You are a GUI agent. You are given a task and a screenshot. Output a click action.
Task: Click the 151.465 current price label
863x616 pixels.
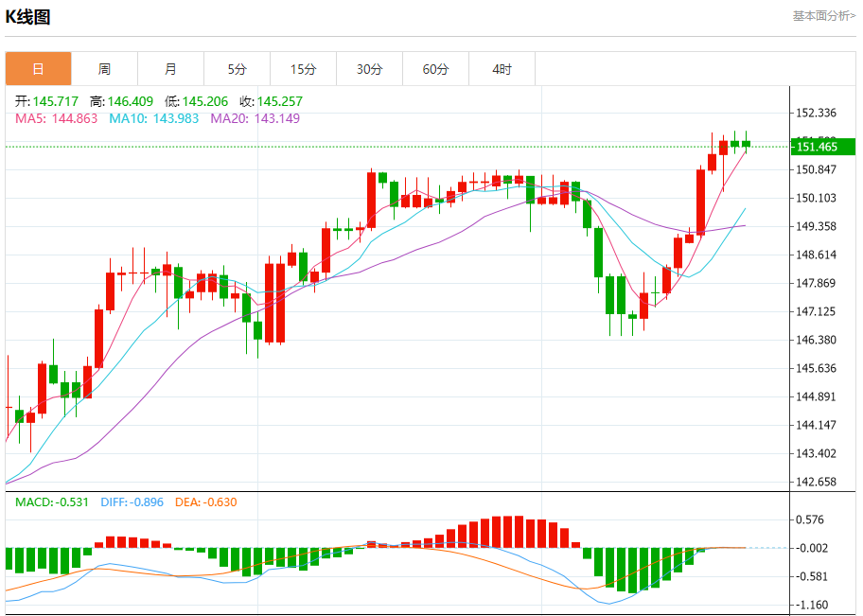coord(823,147)
